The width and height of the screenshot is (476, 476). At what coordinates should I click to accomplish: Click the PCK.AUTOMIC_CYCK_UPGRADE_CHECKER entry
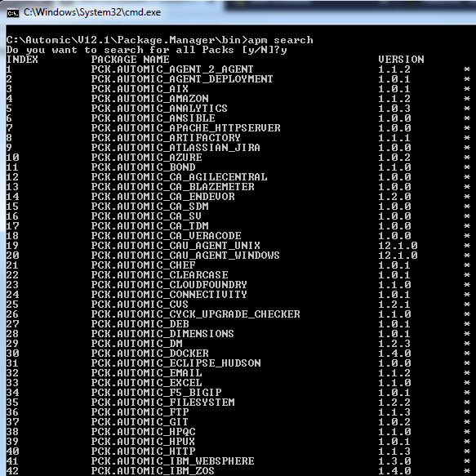coord(195,314)
